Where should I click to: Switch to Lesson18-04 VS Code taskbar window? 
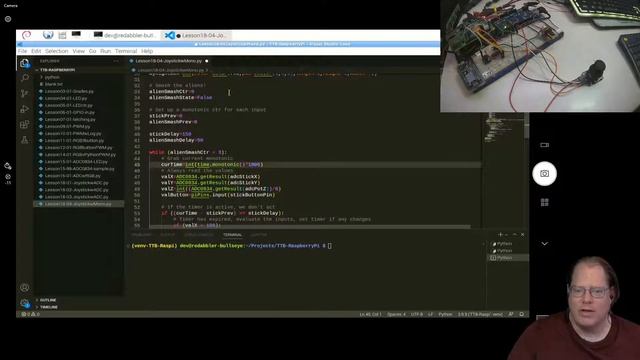click(x=195, y=36)
